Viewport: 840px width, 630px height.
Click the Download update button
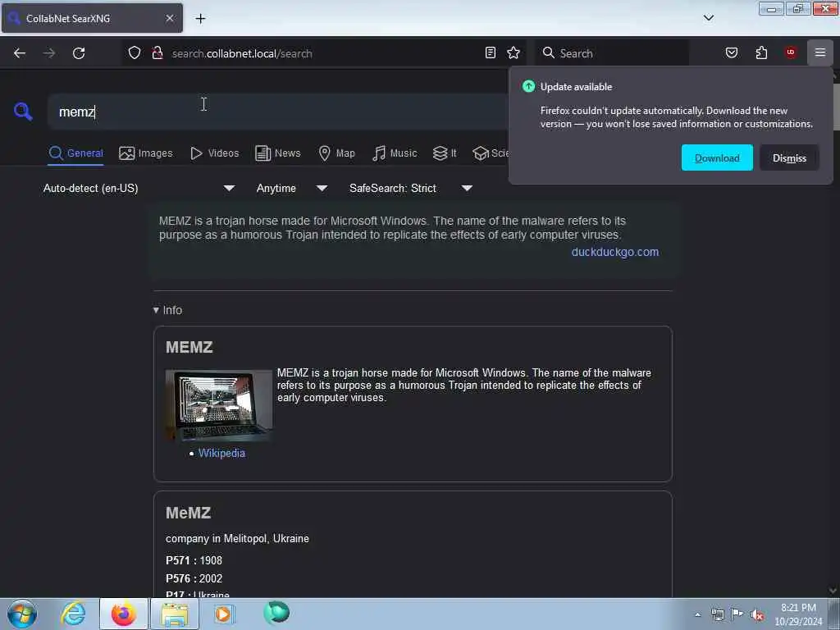click(x=717, y=157)
